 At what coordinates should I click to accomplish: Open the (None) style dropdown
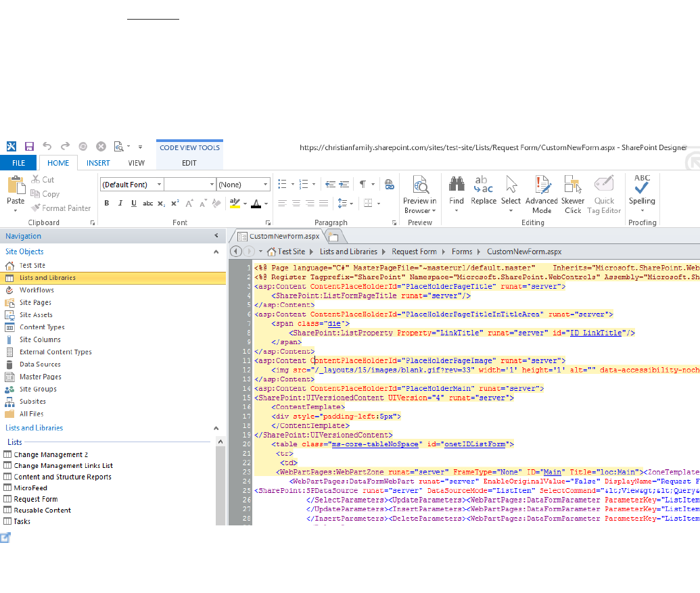pos(243,185)
